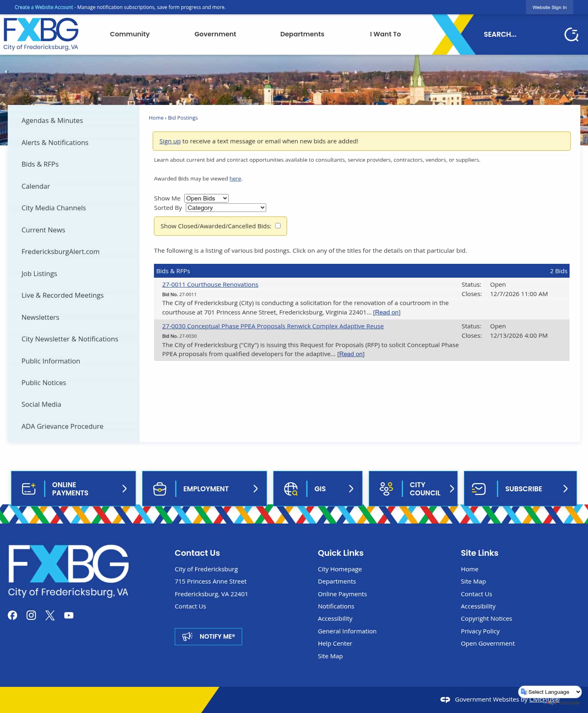Screen dimensions: 588x713
Task: Click the Employment briefcase icon
Action: (x=160, y=488)
